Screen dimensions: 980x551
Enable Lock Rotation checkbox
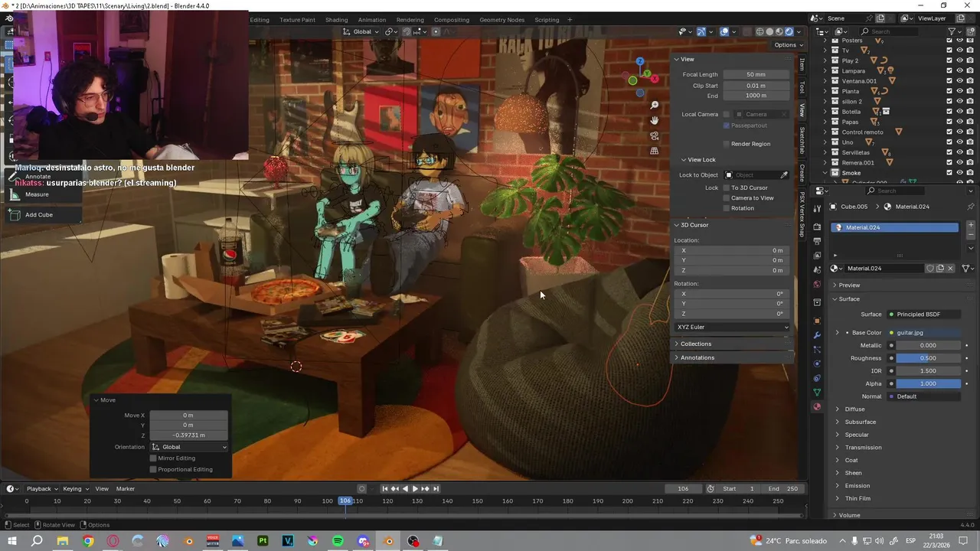727,208
